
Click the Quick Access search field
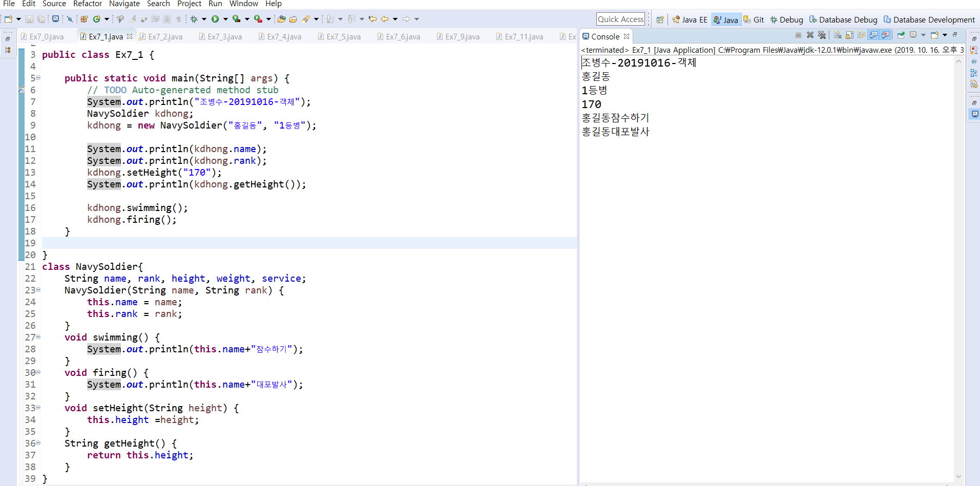[x=620, y=19]
